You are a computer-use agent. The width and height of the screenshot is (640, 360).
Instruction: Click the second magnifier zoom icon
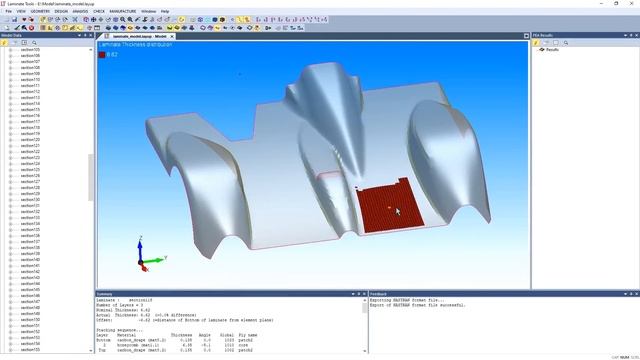click(x=130, y=20)
